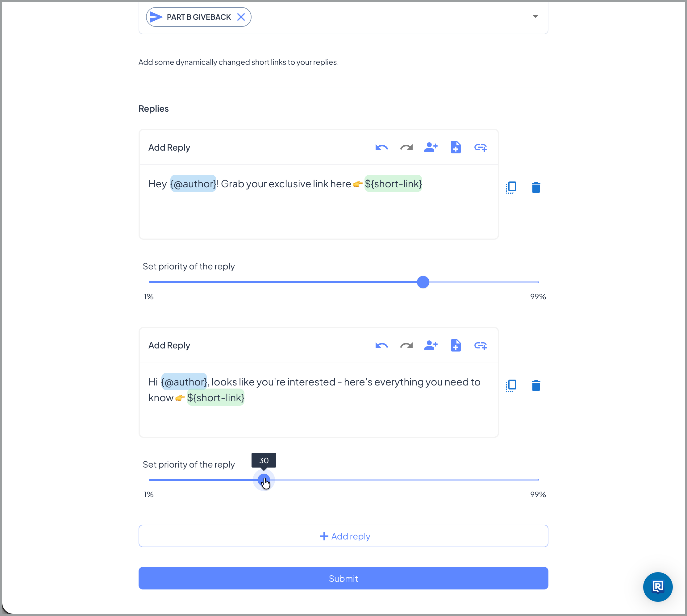
Task: Click the ${short-link} tag in the first reply
Action: coord(393,184)
